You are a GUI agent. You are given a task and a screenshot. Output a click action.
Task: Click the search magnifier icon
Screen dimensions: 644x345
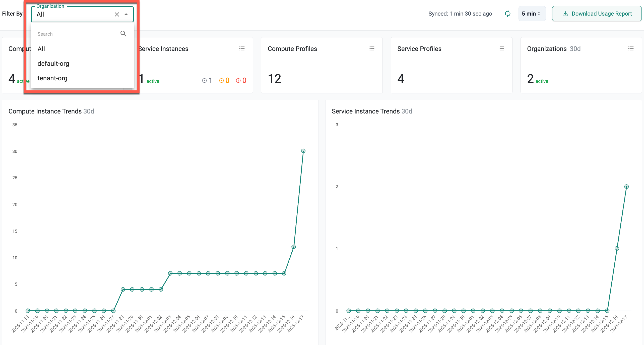123,34
